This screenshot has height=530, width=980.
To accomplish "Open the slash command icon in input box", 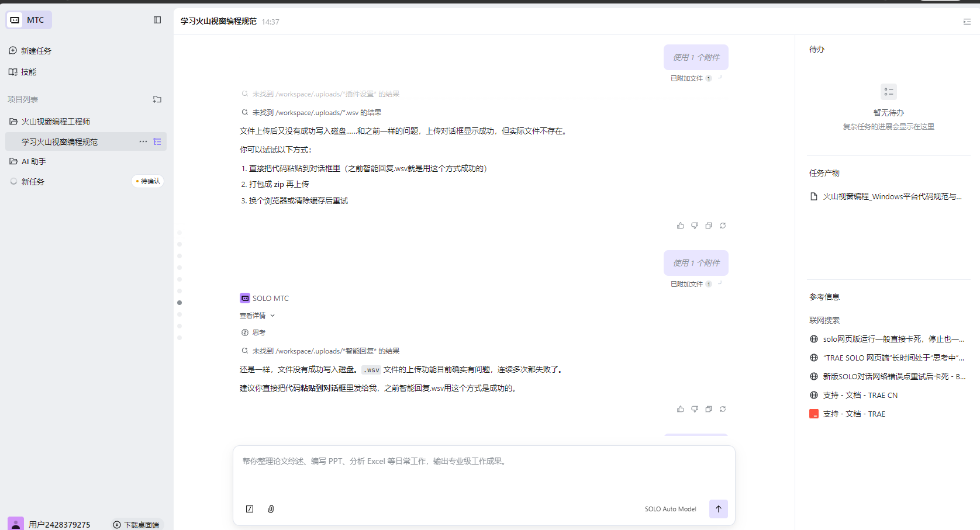I will (250, 509).
